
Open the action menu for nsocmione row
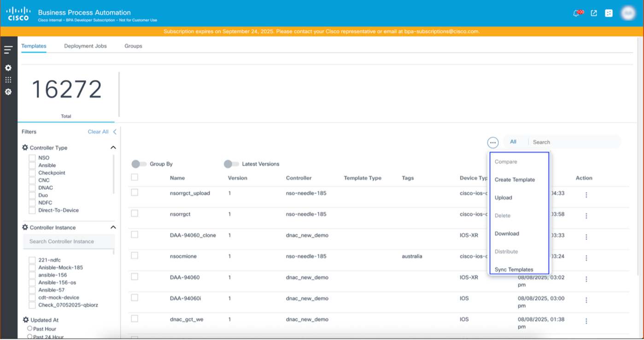click(586, 258)
